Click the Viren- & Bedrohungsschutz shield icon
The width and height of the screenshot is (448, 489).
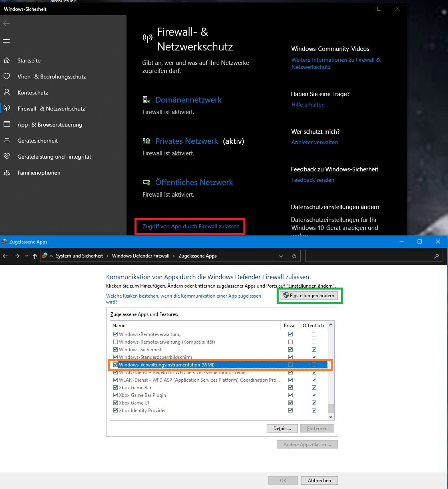click(x=7, y=76)
